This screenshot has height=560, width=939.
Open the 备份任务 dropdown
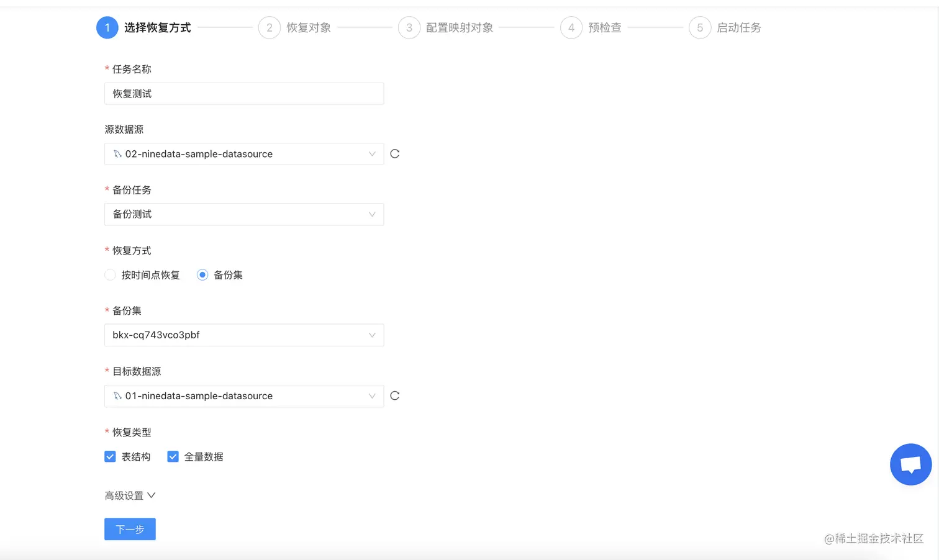[244, 214]
